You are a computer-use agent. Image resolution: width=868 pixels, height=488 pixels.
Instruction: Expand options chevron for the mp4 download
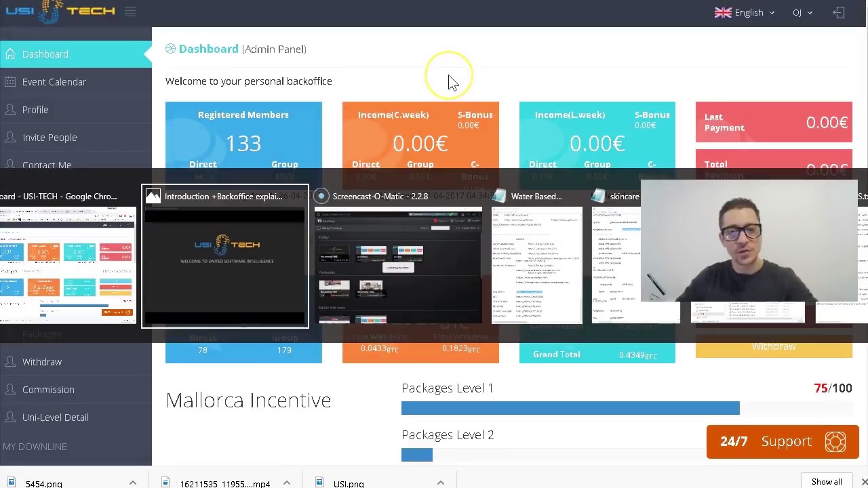(x=287, y=483)
